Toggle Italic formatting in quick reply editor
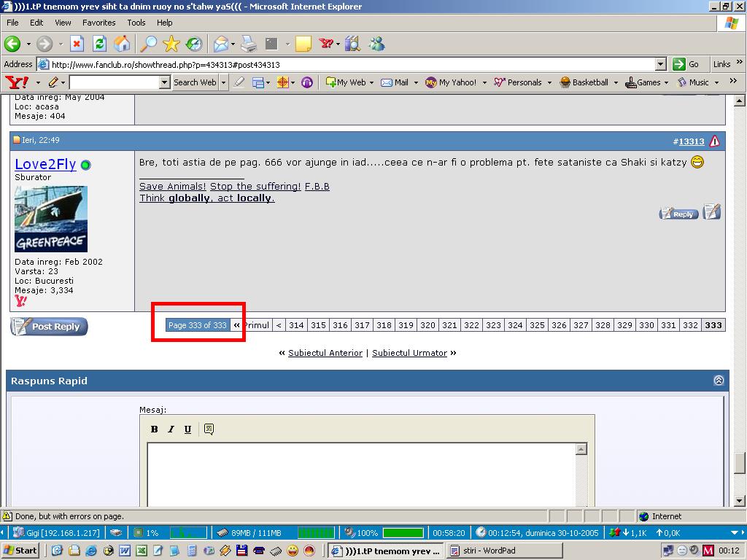This screenshot has height=560, width=747. (171, 429)
